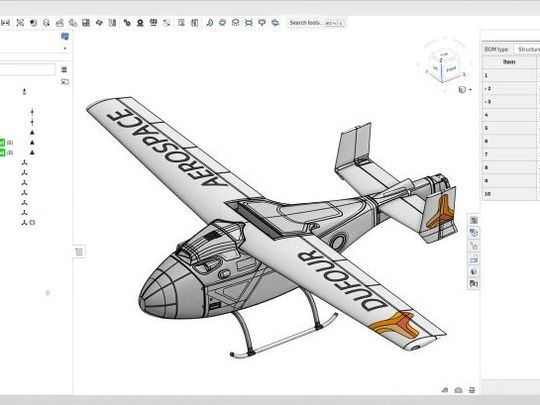Open the small dropdown arrow below the blue panel icon
Screen dimensions: 540x405
coord(65,48)
